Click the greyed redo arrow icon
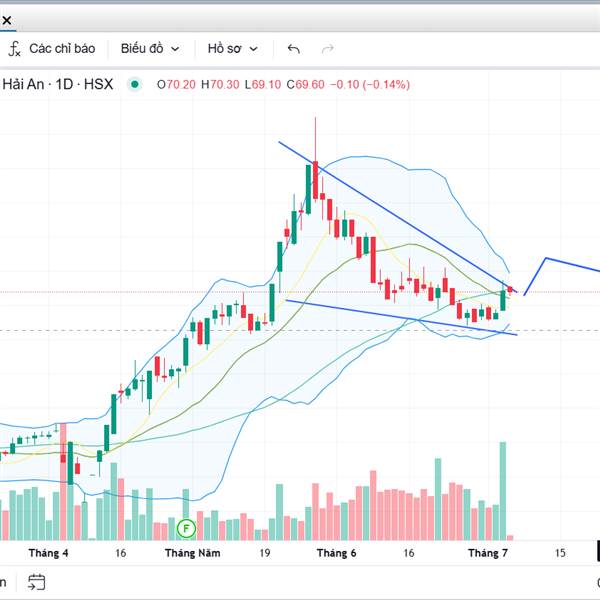 (328, 49)
